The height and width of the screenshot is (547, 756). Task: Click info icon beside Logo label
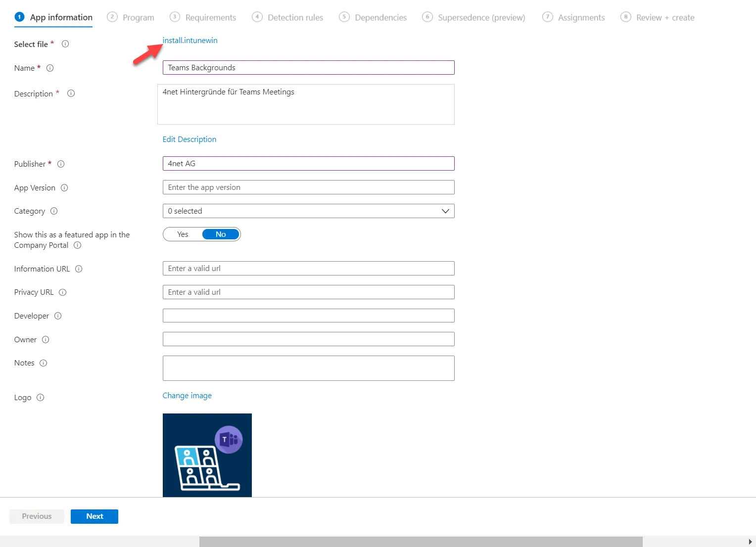pyautogui.click(x=41, y=398)
